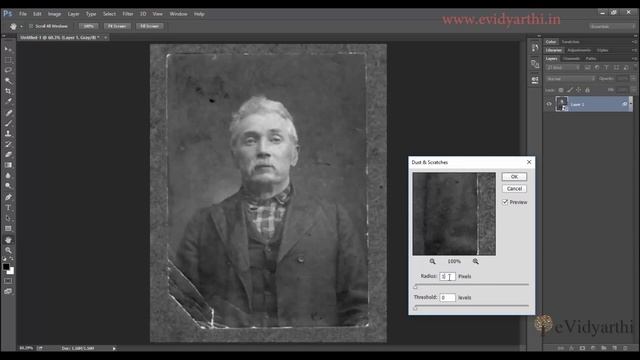Select the History Brush tool
This screenshot has height=360, width=640.
click(x=8, y=144)
